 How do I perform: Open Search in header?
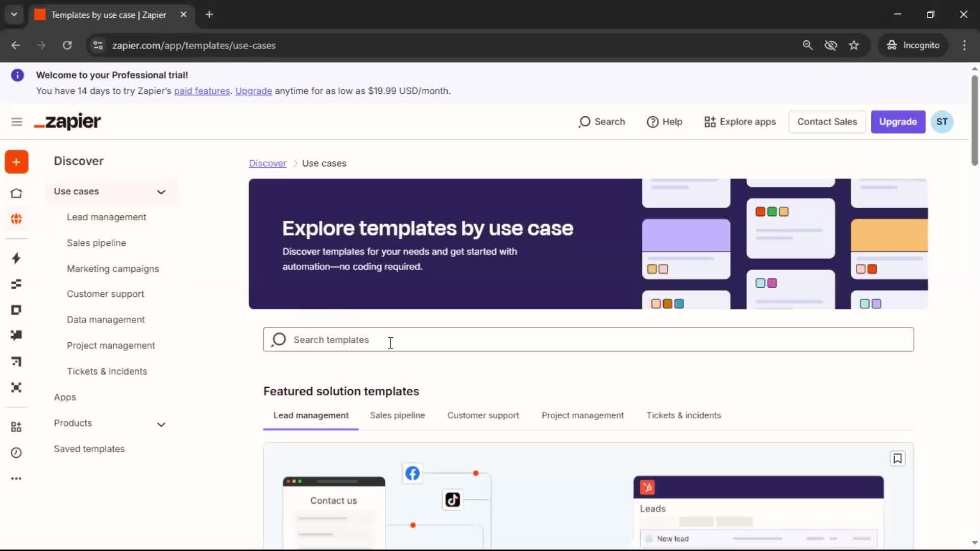pyautogui.click(x=602, y=122)
